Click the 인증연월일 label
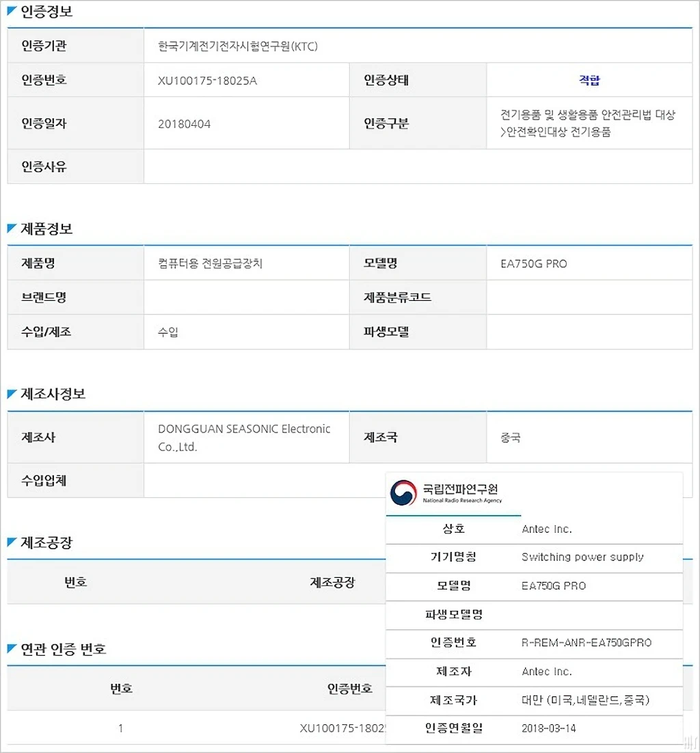 [x=453, y=728]
